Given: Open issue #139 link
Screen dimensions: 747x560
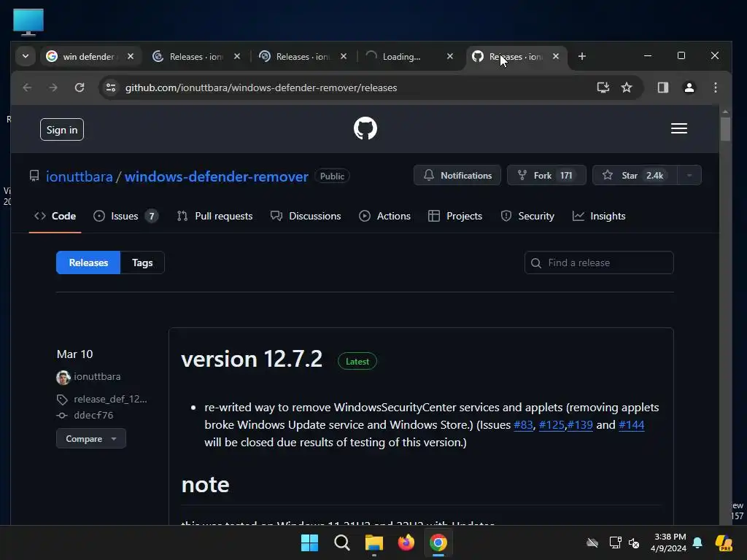Looking at the screenshot, I should pos(580,425).
